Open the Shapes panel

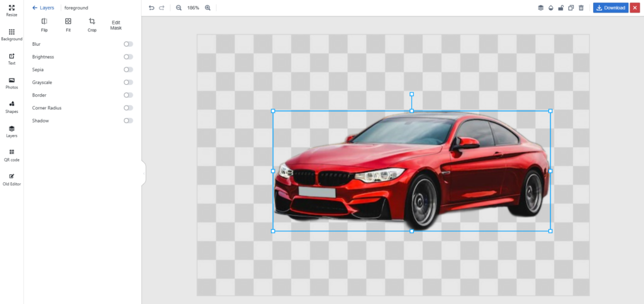pyautogui.click(x=11, y=107)
